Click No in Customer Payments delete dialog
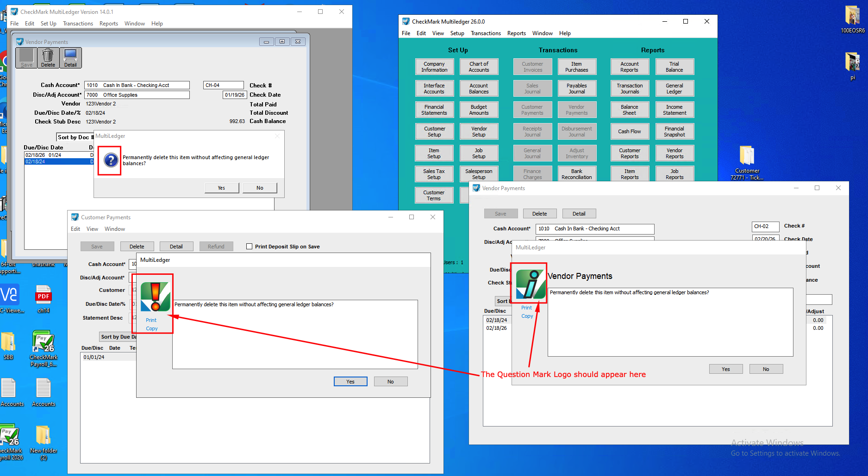The image size is (868, 476). tap(391, 382)
